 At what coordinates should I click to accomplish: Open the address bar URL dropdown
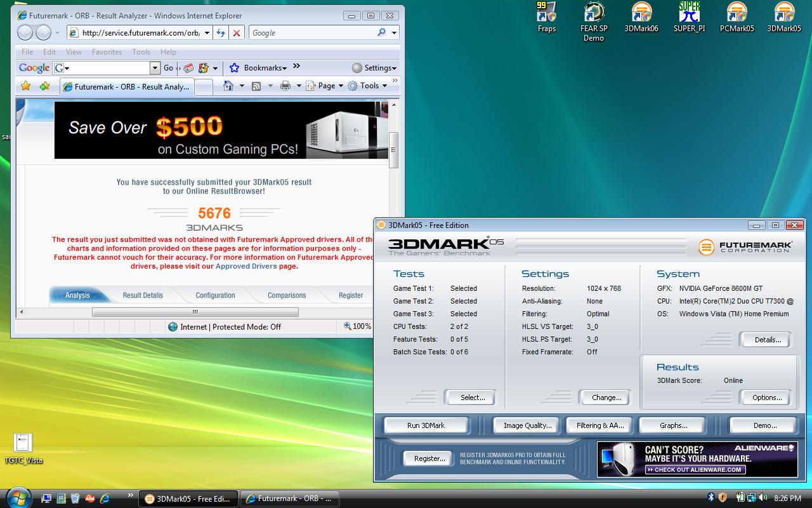click(x=206, y=32)
